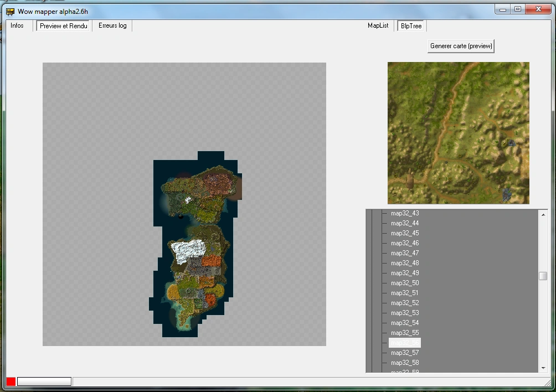The height and width of the screenshot is (392, 556).
Task: Select map32_47 in the tree
Action: (x=404, y=253)
